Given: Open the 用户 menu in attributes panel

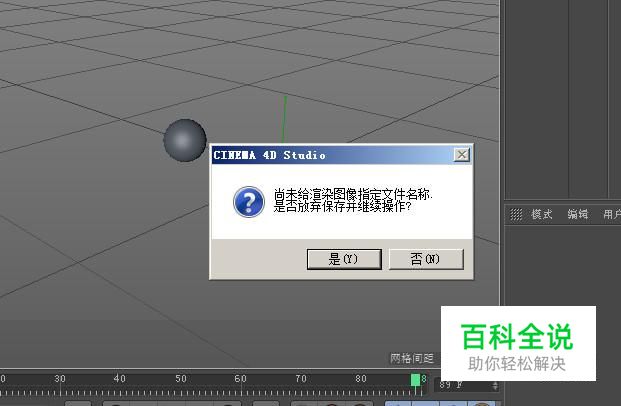Looking at the screenshot, I should tap(612, 214).
